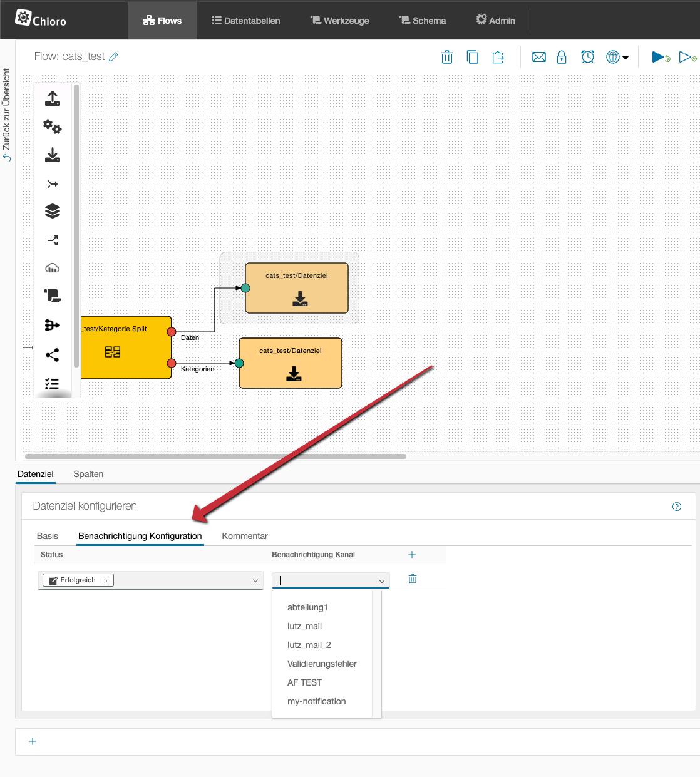This screenshot has width=700, height=777.
Task: Expand the Status dropdown
Action: (x=255, y=581)
